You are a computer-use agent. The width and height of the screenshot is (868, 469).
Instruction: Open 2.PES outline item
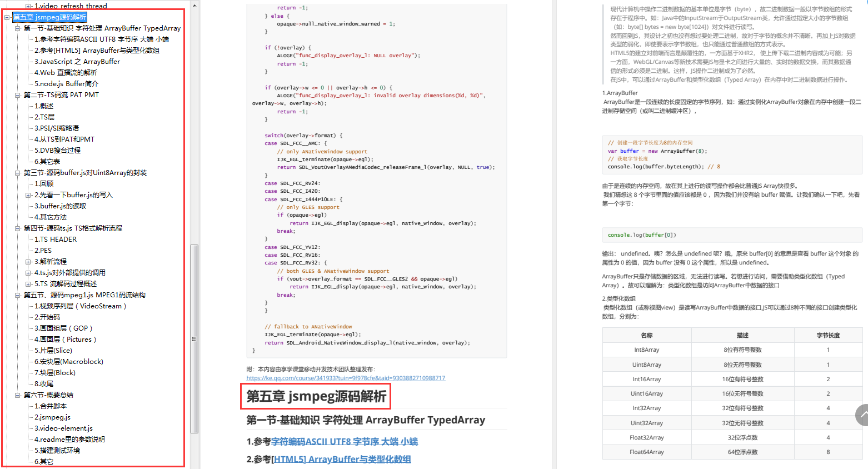pos(43,251)
